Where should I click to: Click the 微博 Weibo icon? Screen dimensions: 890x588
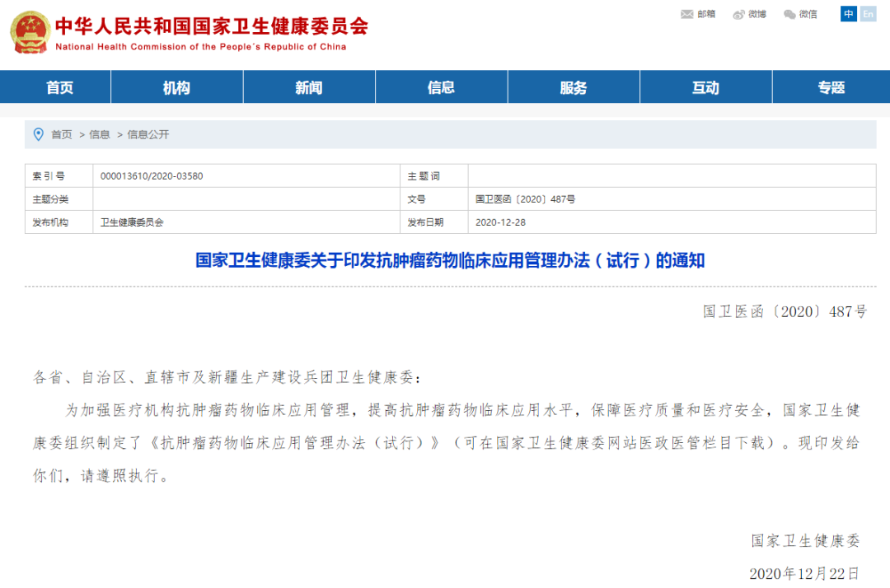739,14
